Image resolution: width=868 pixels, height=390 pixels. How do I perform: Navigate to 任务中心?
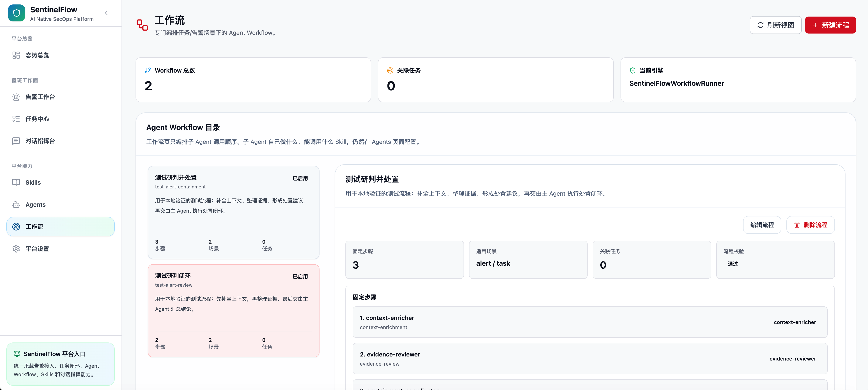click(x=61, y=119)
